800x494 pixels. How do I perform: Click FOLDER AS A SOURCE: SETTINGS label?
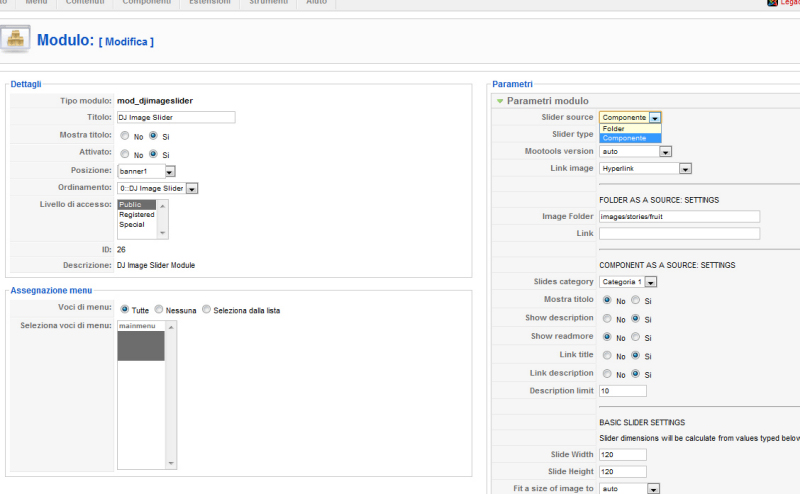coord(659,200)
